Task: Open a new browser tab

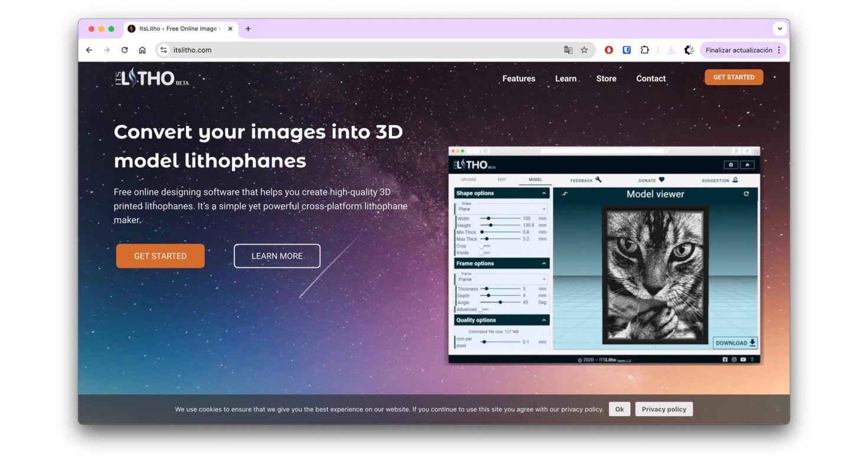Action: 248,28
